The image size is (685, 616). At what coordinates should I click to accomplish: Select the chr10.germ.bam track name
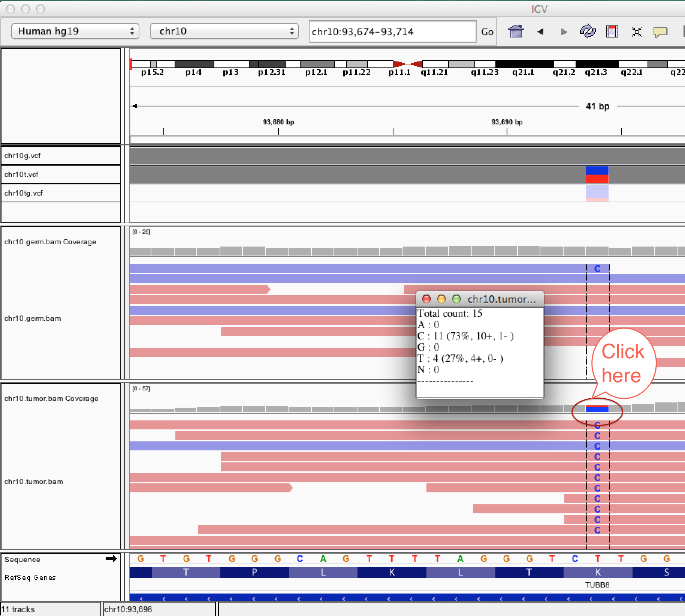(33, 318)
